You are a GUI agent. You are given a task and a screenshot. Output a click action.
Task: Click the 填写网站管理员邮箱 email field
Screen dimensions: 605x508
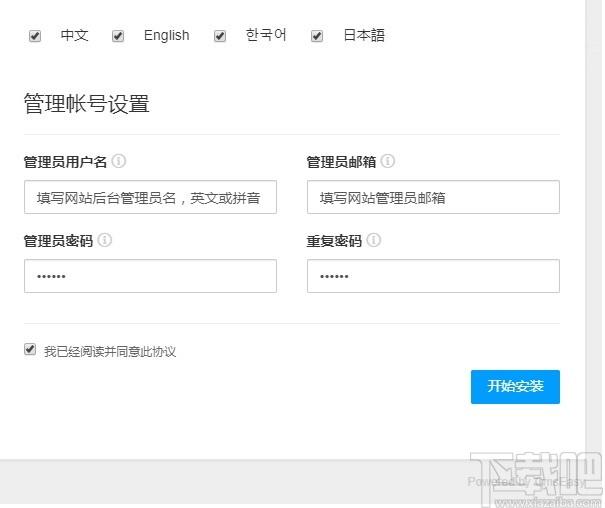[x=433, y=197]
